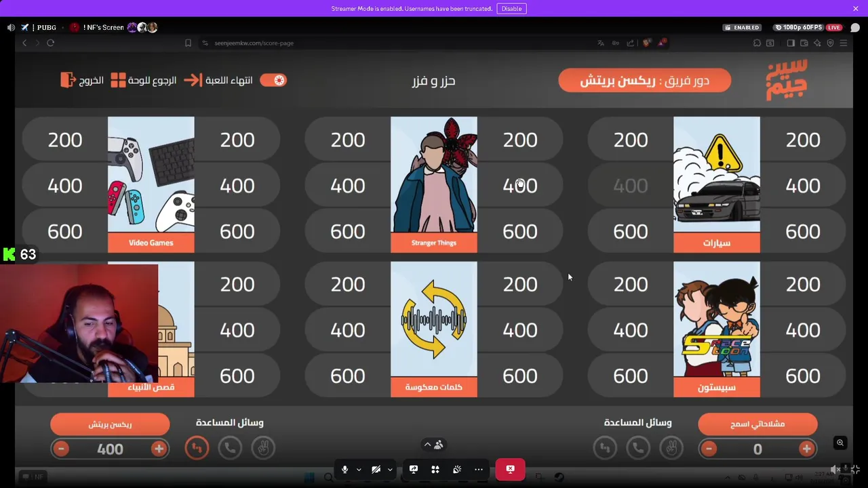Viewport: 868px width, 488px height.
Task: Click the كلمات معكوسة category image
Action: tap(434, 320)
